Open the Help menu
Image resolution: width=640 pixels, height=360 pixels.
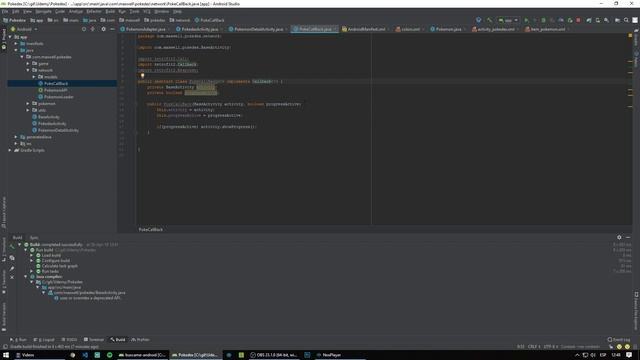pos(177,11)
